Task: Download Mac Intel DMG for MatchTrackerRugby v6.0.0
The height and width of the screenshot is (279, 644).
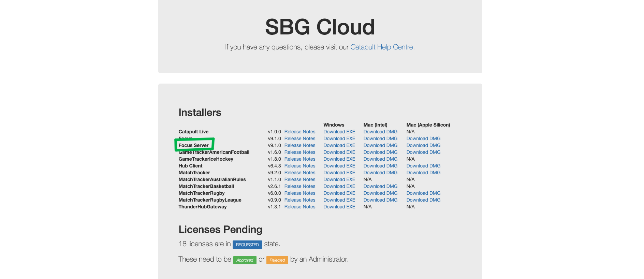Action: [x=380, y=193]
